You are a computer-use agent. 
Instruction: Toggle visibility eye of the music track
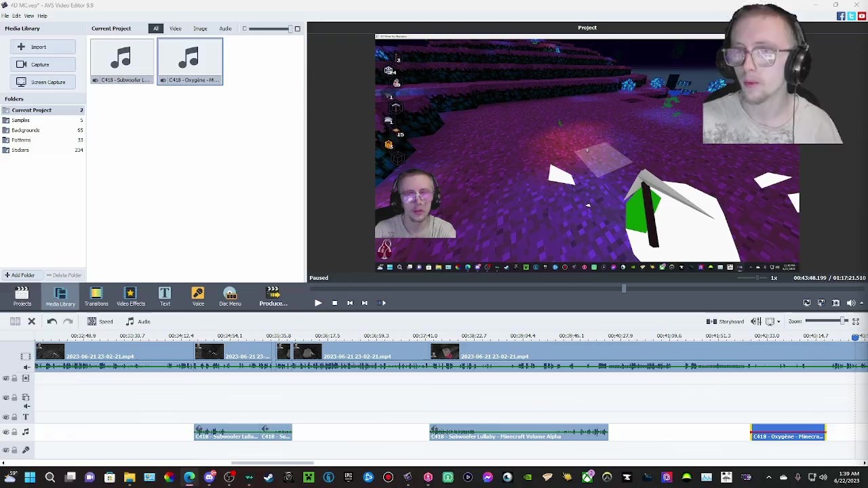click(x=6, y=432)
